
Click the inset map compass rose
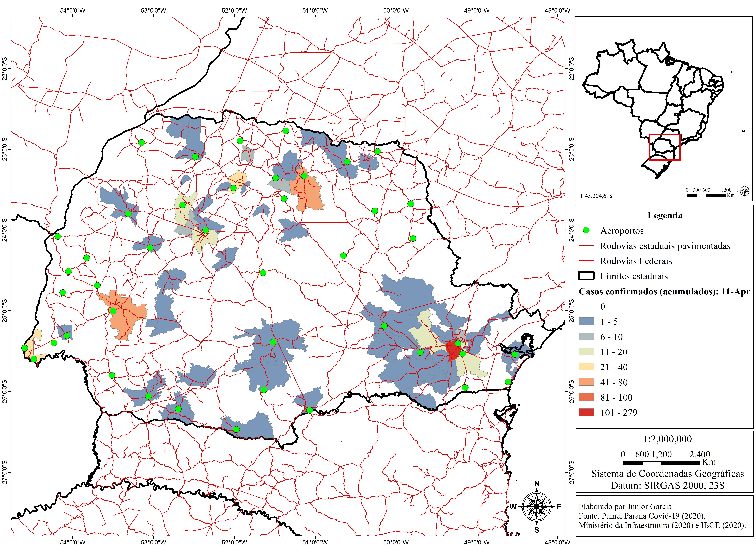click(x=744, y=191)
